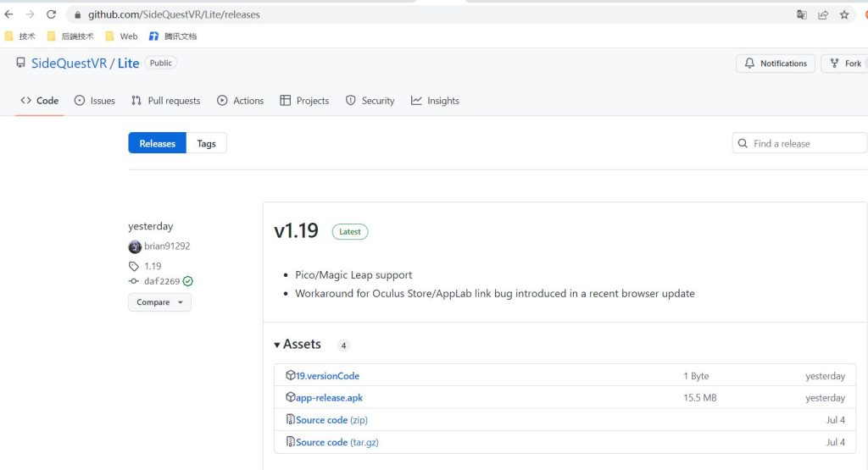Click the tag icon next to 1.19

pyautogui.click(x=133, y=267)
